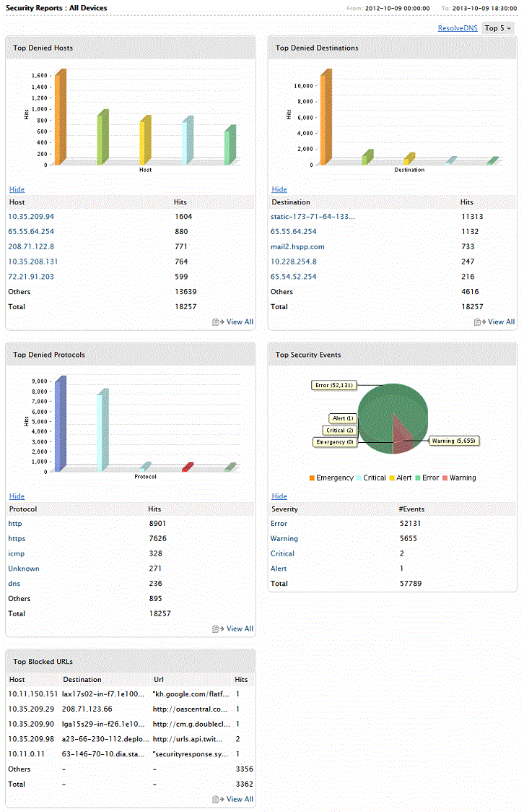The width and height of the screenshot is (524, 812).
Task: Open host 72.21.91.203
Action: coord(31,277)
